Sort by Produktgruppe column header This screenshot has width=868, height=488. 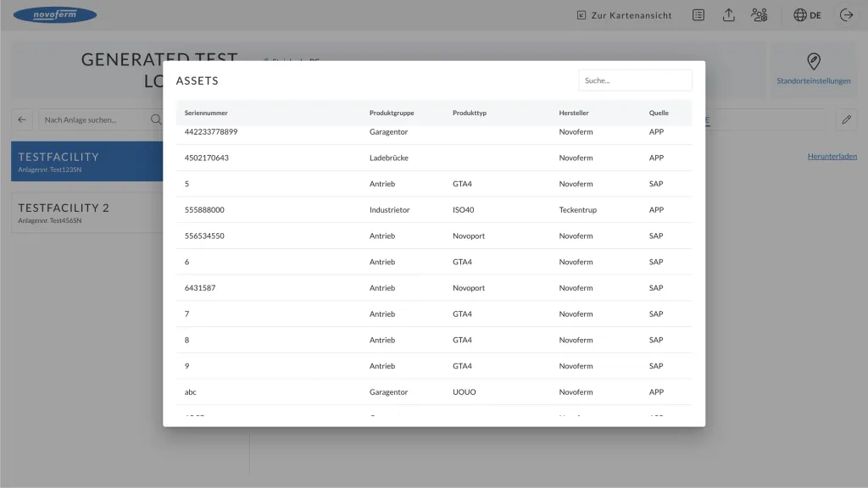[x=392, y=113]
